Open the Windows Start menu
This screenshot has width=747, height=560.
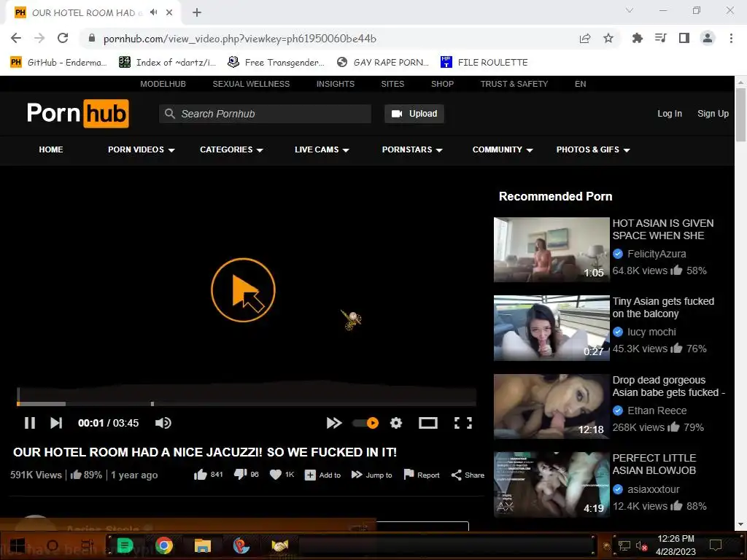tap(18, 545)
